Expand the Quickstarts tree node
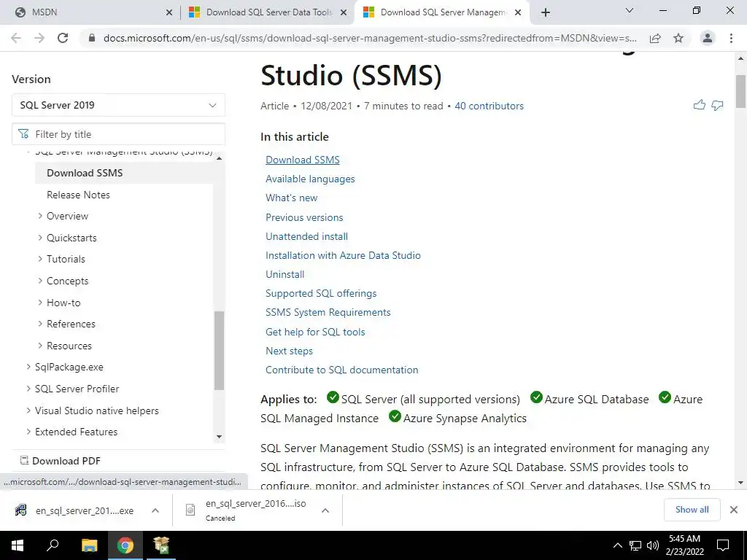This screenshot has width=747, height=560. click(40, 237)
